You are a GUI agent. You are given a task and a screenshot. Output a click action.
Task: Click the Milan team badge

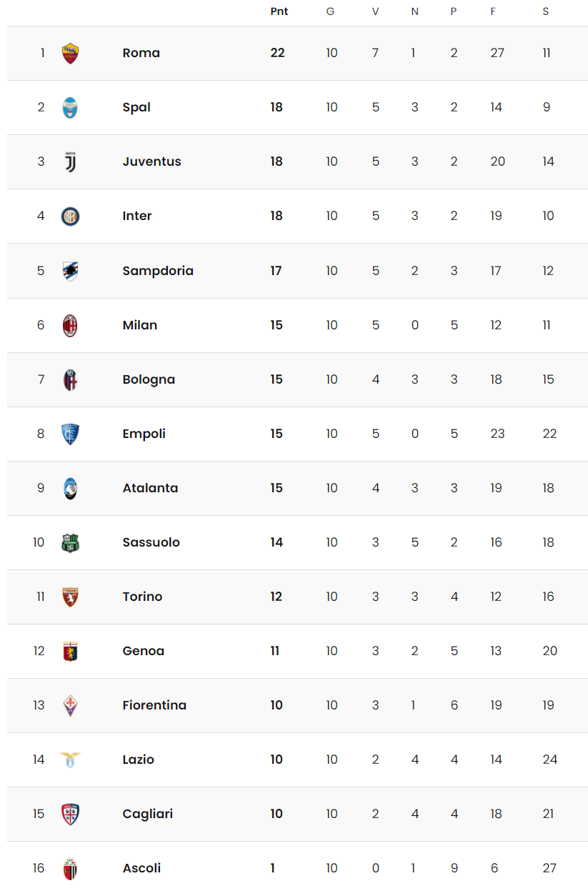(70, 325)
